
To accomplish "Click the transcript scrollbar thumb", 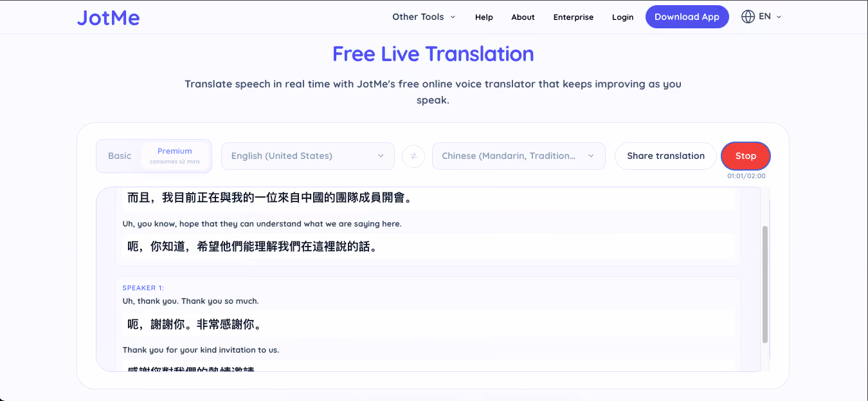I will 764,284.
